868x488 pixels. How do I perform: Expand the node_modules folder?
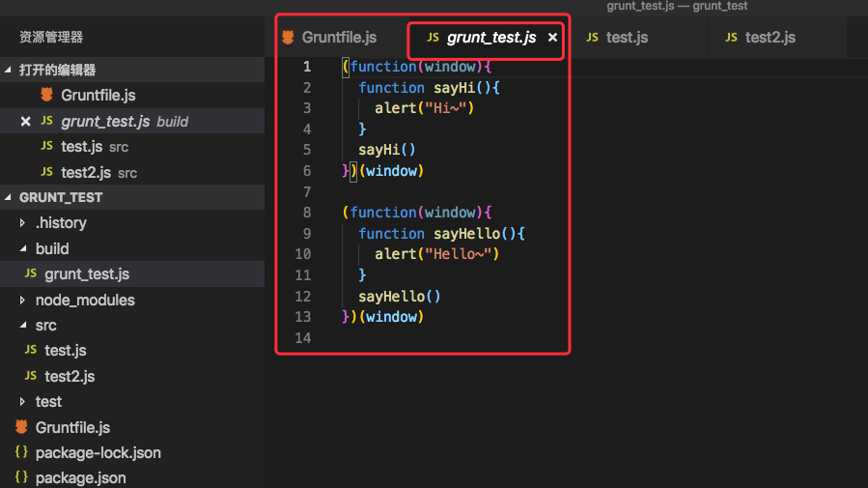click(x=23, y=300)
